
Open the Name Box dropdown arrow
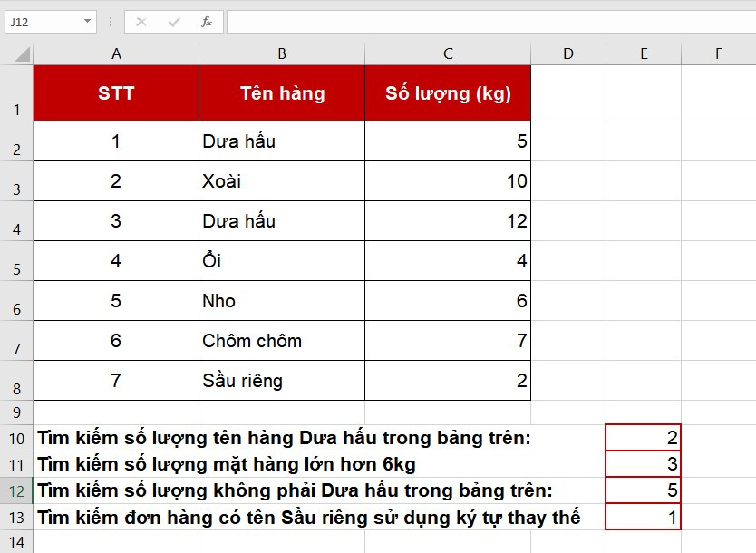[x=87, y=21]
